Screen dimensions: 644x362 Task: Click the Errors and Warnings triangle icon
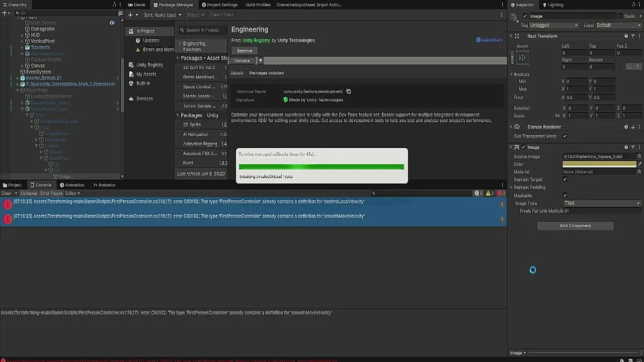pos(138,50)
